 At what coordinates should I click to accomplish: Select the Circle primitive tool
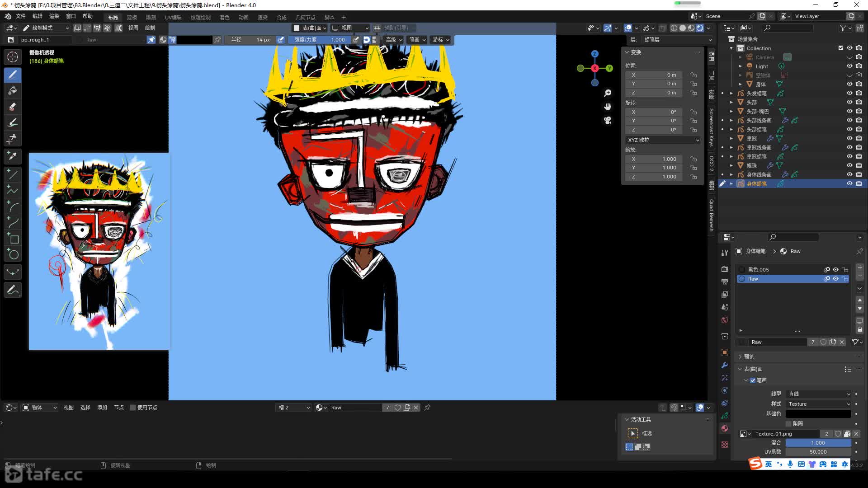pos(13,254)
